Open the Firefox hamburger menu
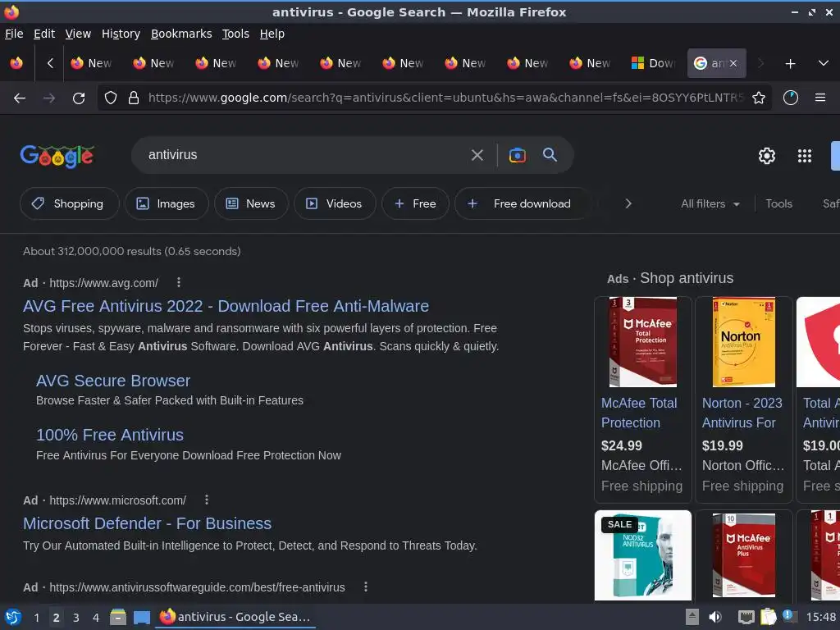Image resolution: width=840 pixels, height=630 pixels. click(820, 98)
